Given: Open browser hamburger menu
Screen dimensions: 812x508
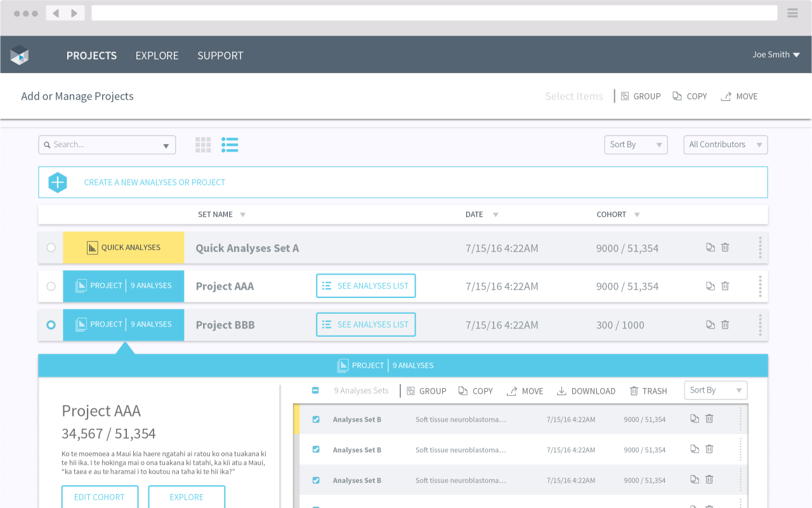Looking at the screenshot, I should [x=792, y=13].
